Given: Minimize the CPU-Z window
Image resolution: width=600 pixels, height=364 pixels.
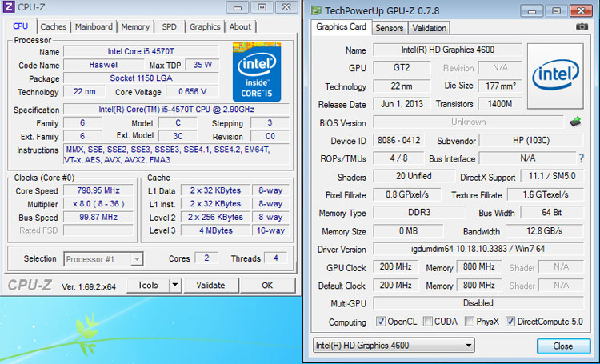Looking at the screenshot, I should [238, 7].
